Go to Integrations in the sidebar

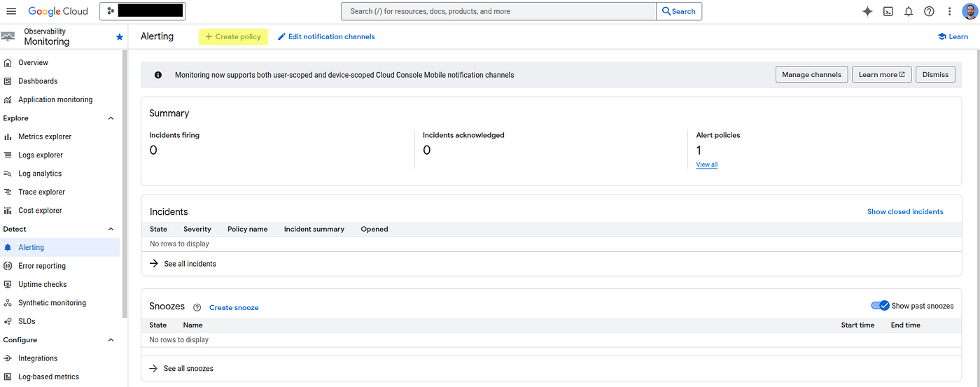(38, 358)
